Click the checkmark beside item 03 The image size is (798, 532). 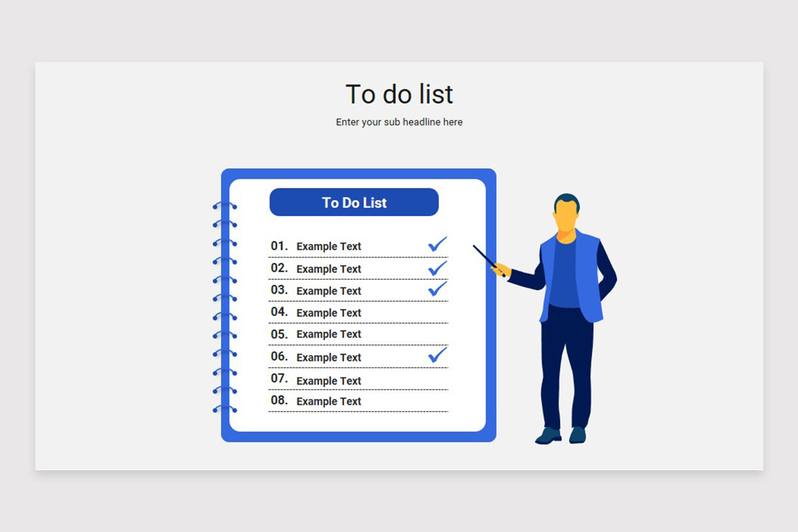pyautogui.click(x=436, y=289)
